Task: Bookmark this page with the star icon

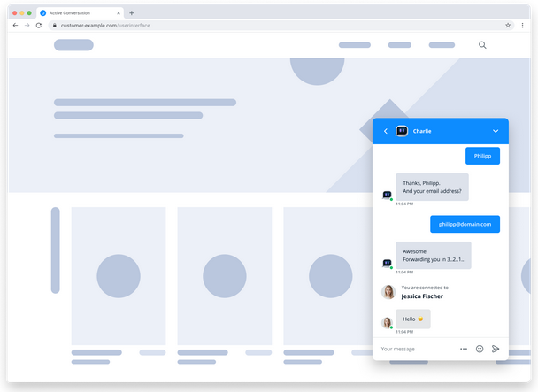Action: (508, 26)
